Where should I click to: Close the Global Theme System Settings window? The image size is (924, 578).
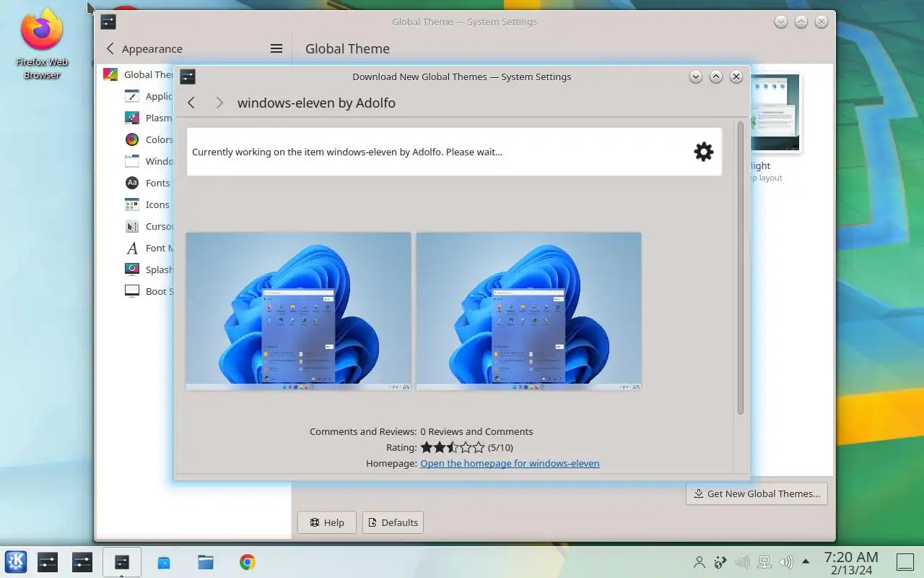pyautogui.click(x=821, y=22)
